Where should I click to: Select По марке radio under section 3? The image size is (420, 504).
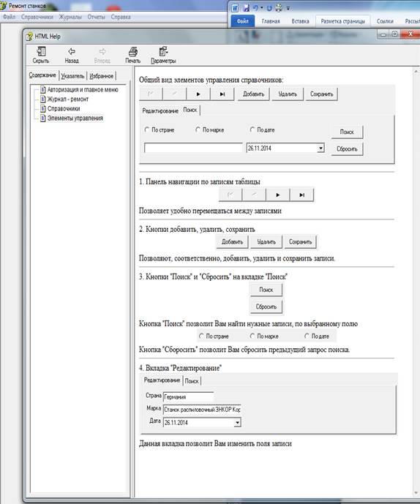tap(252, 336)
